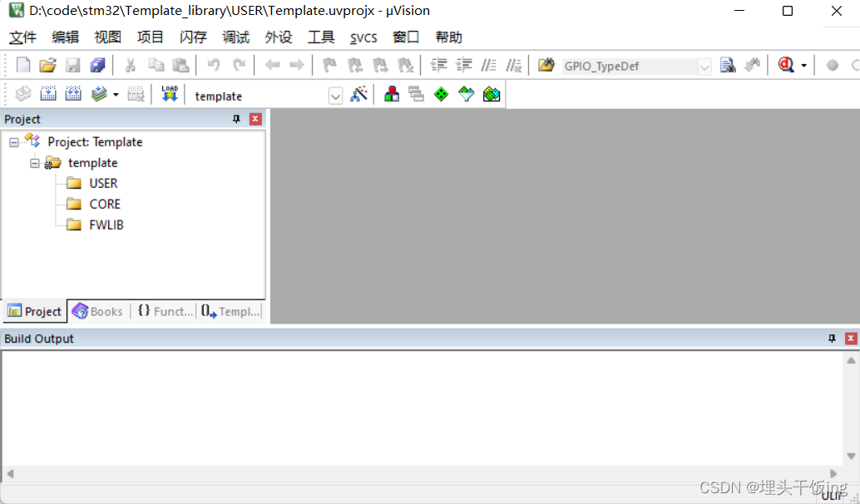Build the target with Build icon
The image size is (860, 504).
(48, 94)
